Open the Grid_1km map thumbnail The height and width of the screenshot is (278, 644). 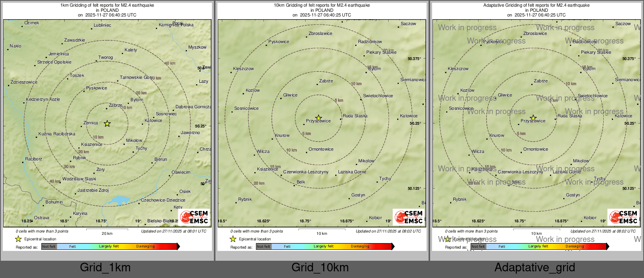point(107,127)
